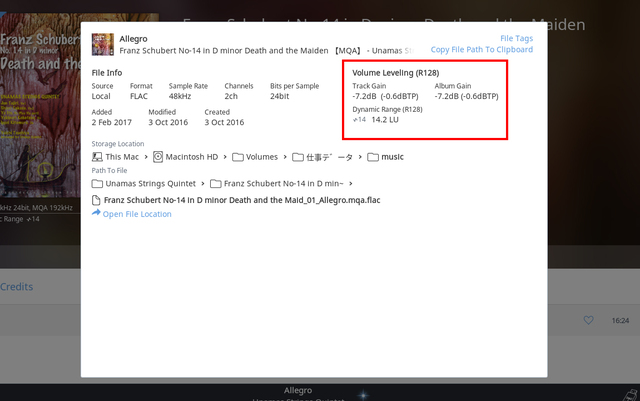Click the 16:24 track duration
Screen dimensions: 640x401
pyautogui.click(x=619, y=320)
